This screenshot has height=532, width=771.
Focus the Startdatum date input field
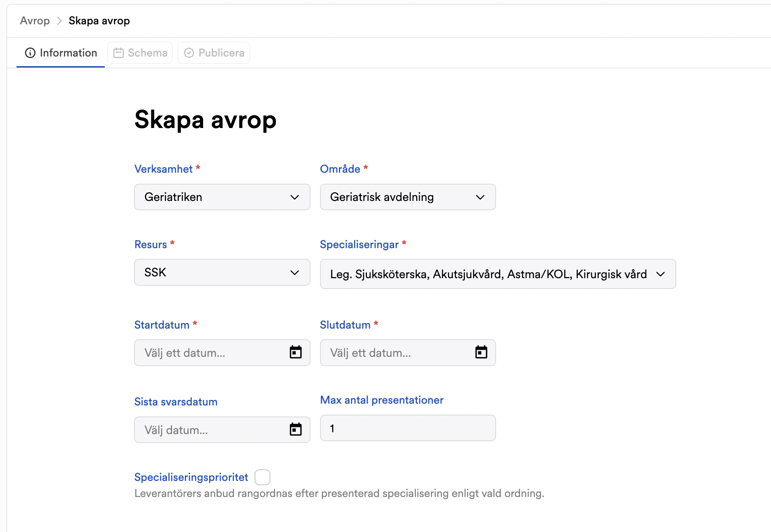point(222,353)
